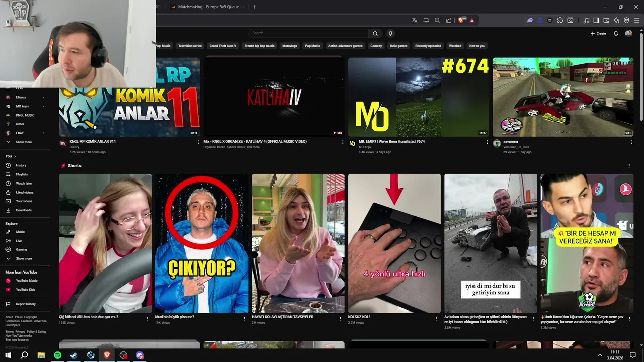The image size is (644, 362).
Task: Select the Motovlogs filter chip
Action: coord(290,46)
